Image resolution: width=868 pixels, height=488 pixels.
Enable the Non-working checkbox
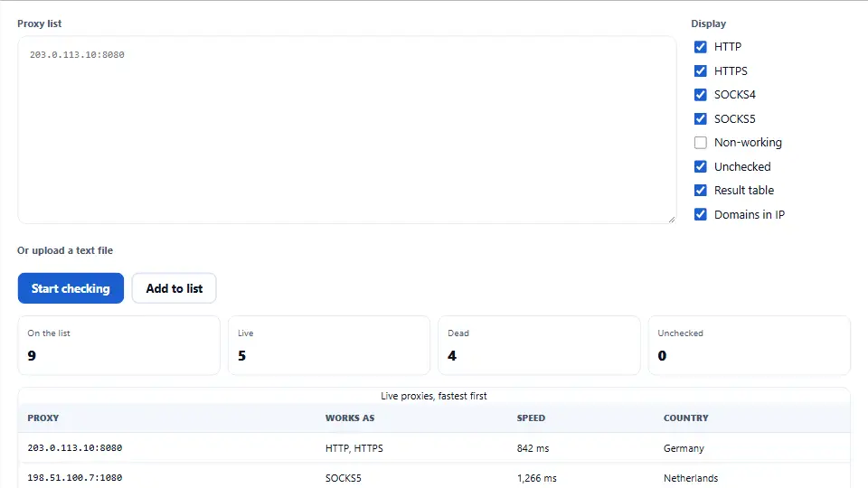coord(700,143)
